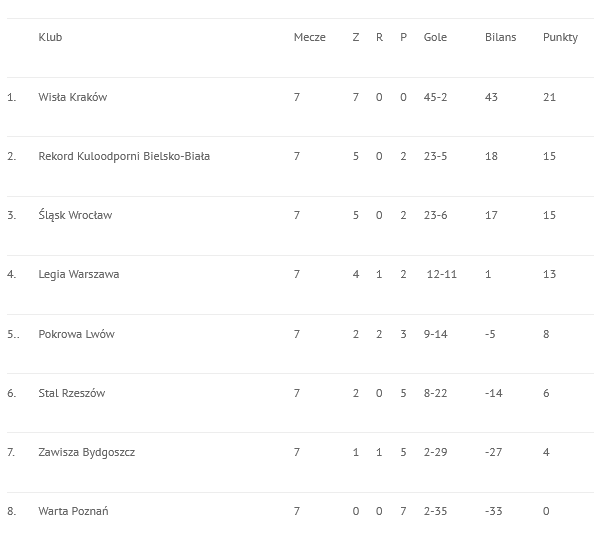Select Legia Warszawa goals 12-11 cell

[442, 274]
